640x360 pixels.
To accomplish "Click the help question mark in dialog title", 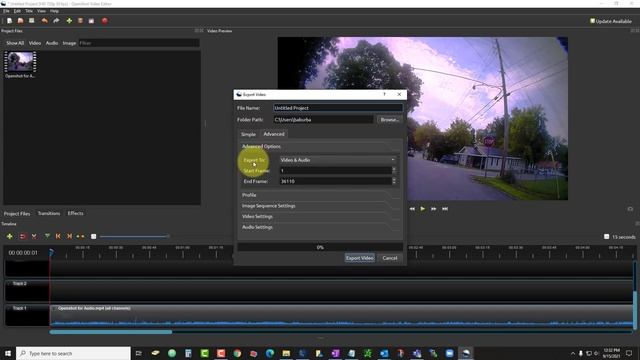I will pos(384,94).
